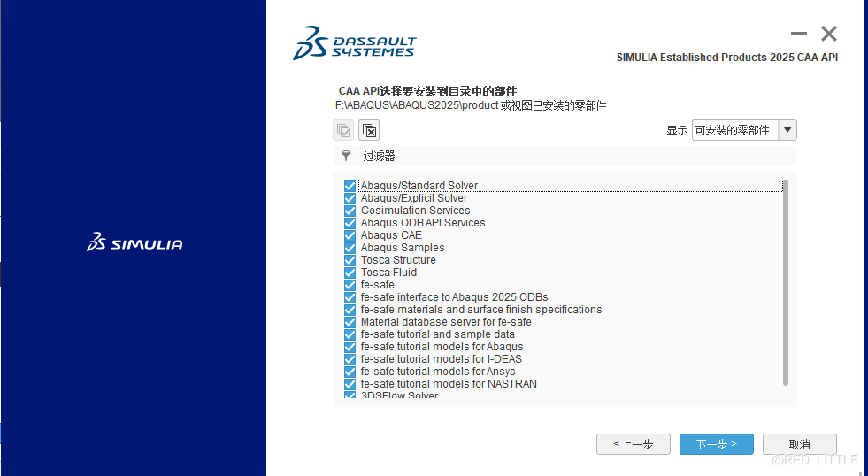The height and width of the screenshot is (476, 868).
Task: Select the Abaqus/Standard Solver label
Action: pyautogui.click(x=419, y=186)
